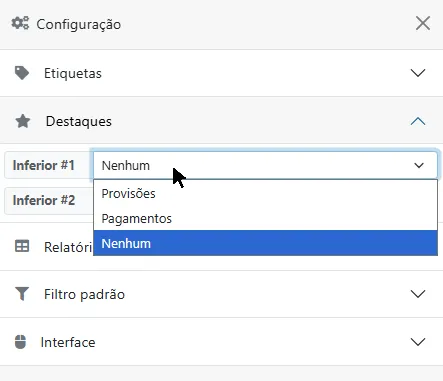443x381 pixels.
Task: Expand the Etiquetas section chevron
Action: pos(418,73)
